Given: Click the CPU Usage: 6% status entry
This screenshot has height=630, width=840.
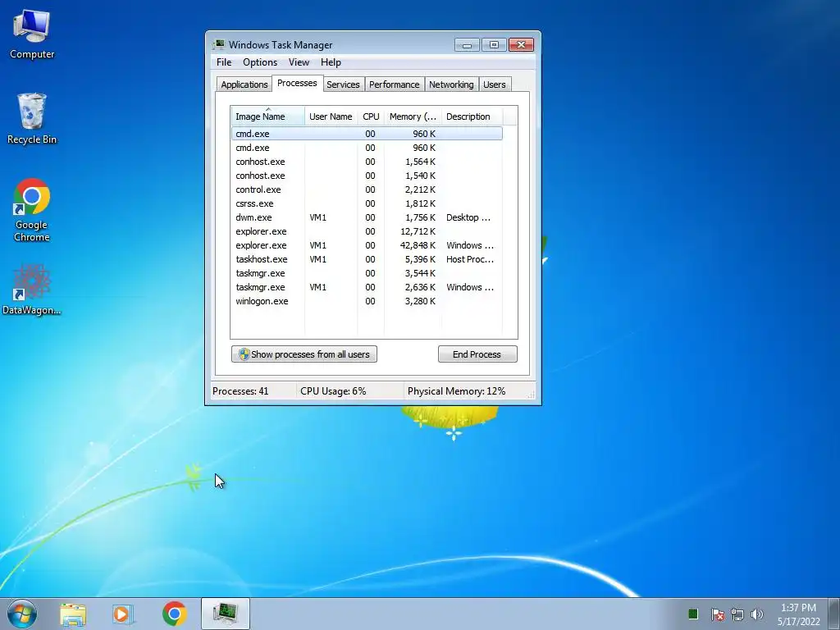Looking at the screenshot, I should point(333,391).
